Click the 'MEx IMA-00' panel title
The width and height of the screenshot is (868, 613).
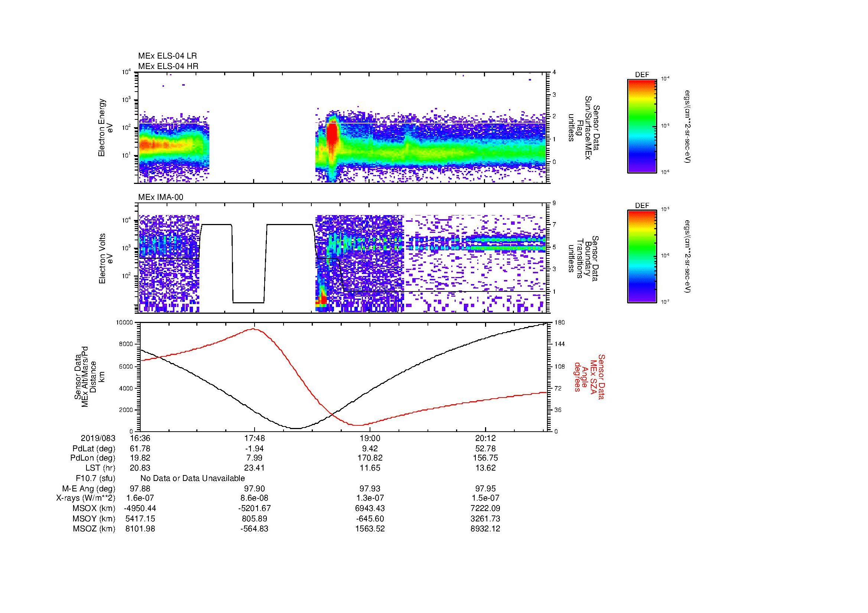pos(161,198)
